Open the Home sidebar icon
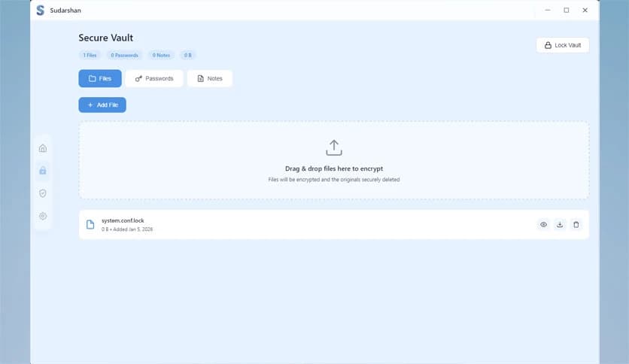The width and height of the screenshot is (629, 364). tap(43, 148)
